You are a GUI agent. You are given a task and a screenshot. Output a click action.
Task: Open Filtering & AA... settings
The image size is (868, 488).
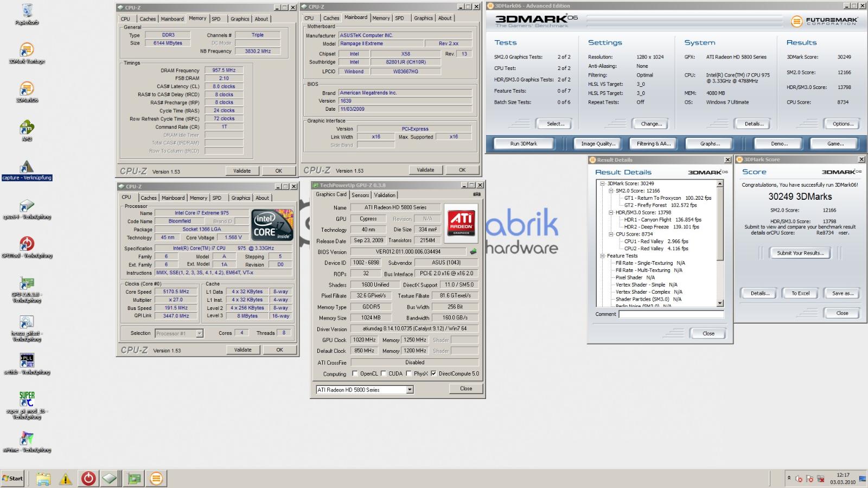click(x=653, y=143)
